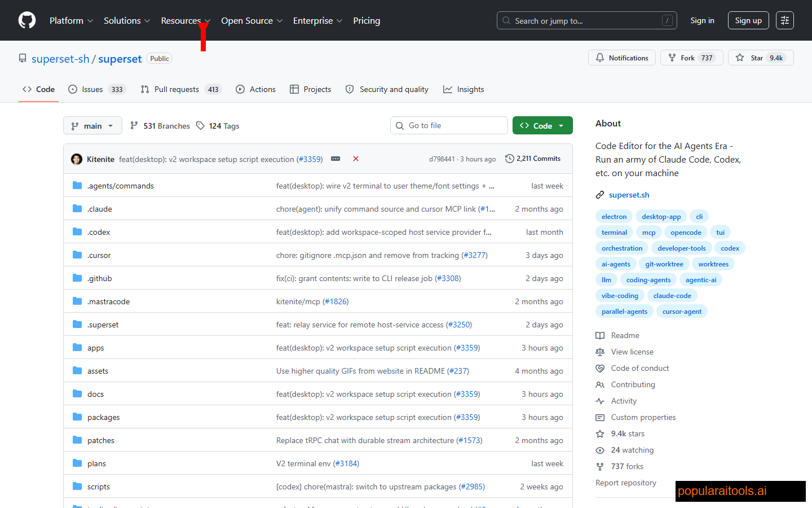Open commit history via the clock icon

[x=509, y=159]
